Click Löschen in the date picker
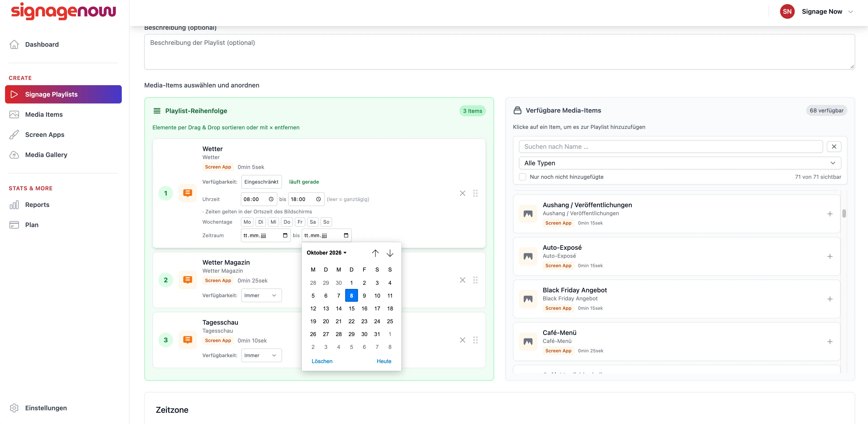This screenshot has height=424, width=868. 322,361
